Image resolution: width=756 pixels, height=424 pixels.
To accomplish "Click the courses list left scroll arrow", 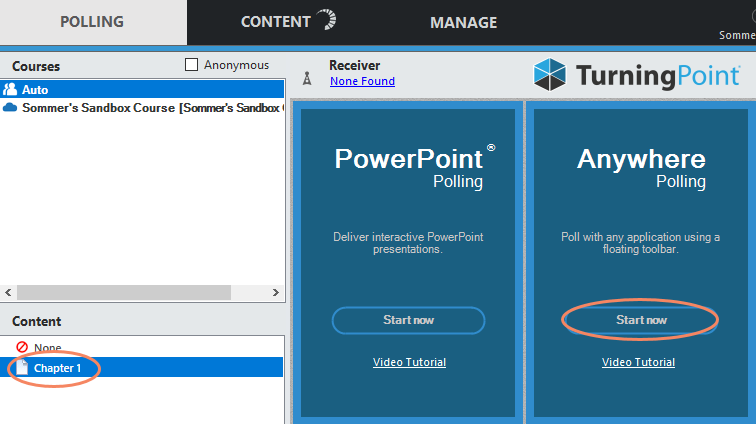I will coord(8,292).
